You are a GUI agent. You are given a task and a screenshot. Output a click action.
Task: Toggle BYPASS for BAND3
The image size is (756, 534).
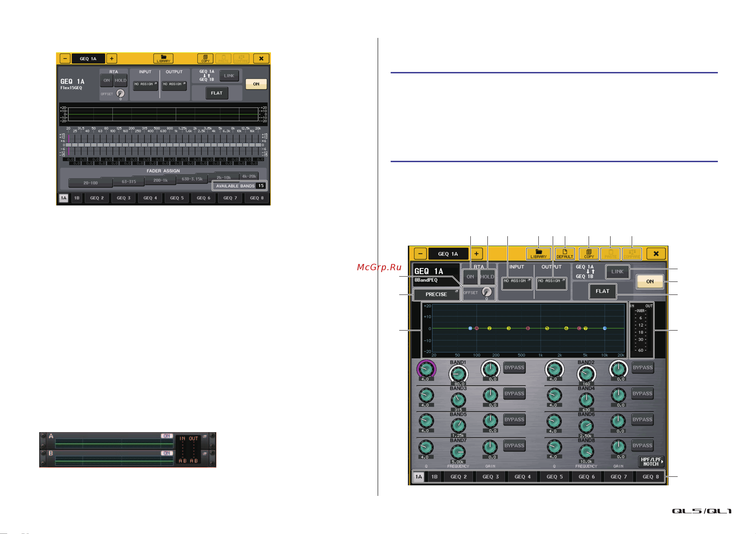(514, 394)
